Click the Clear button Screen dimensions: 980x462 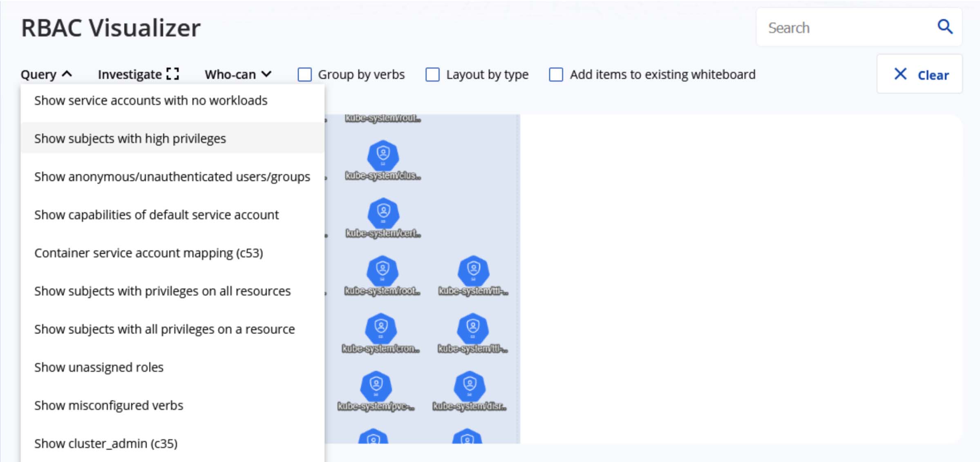pyautogui.click(x=920, y=74)
